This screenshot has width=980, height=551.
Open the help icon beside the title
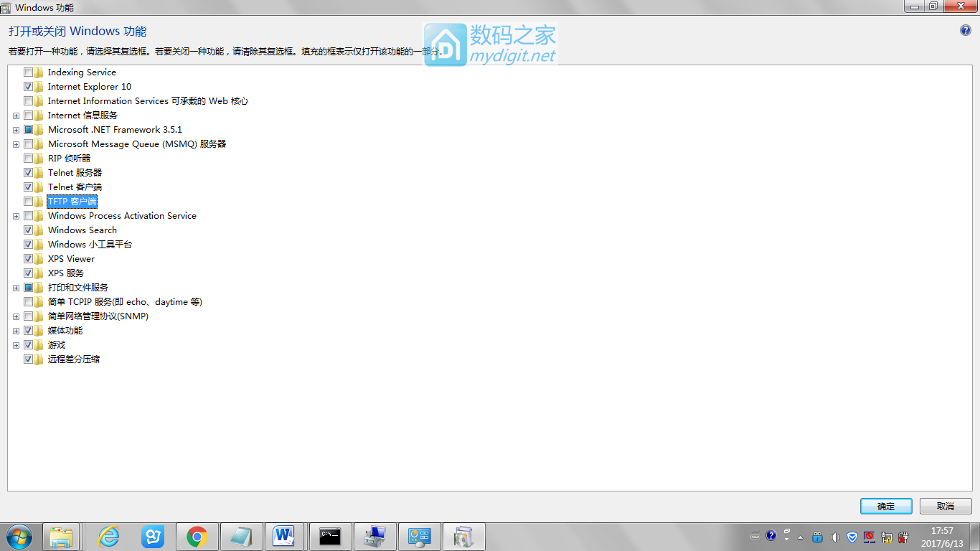[x=965, y=30]
